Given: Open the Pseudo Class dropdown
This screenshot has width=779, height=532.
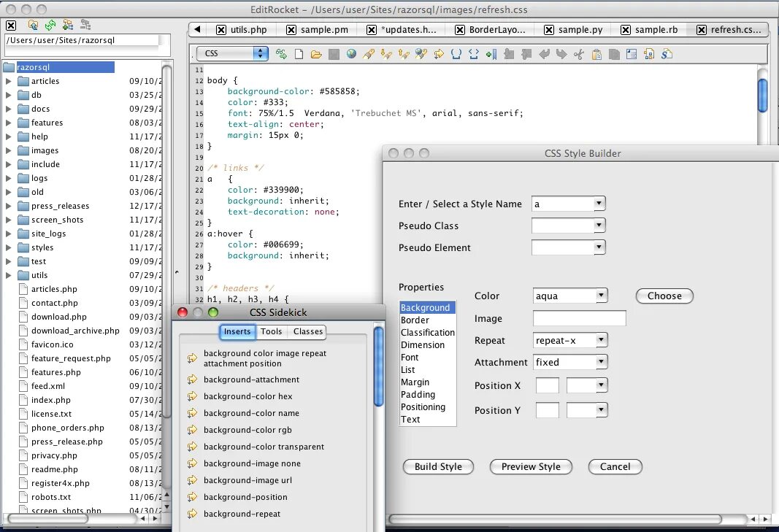Looking at the screenshot, I should tap(599, 225).
